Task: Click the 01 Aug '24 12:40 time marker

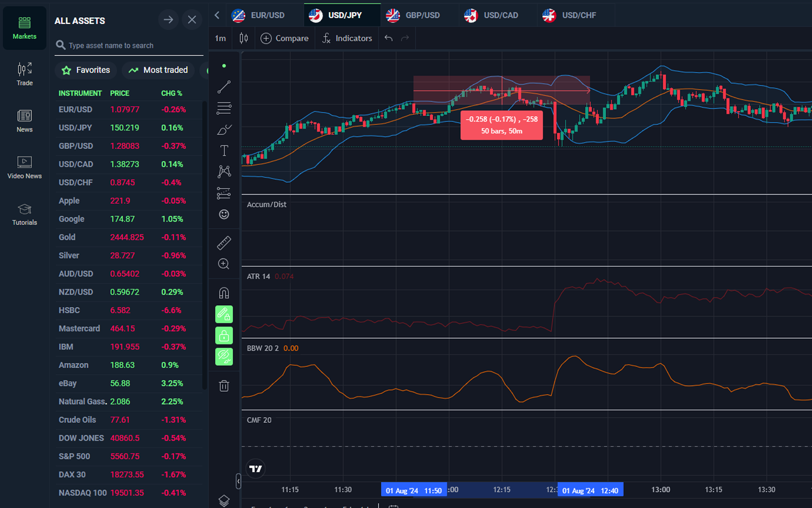Action: pos(590,490)
